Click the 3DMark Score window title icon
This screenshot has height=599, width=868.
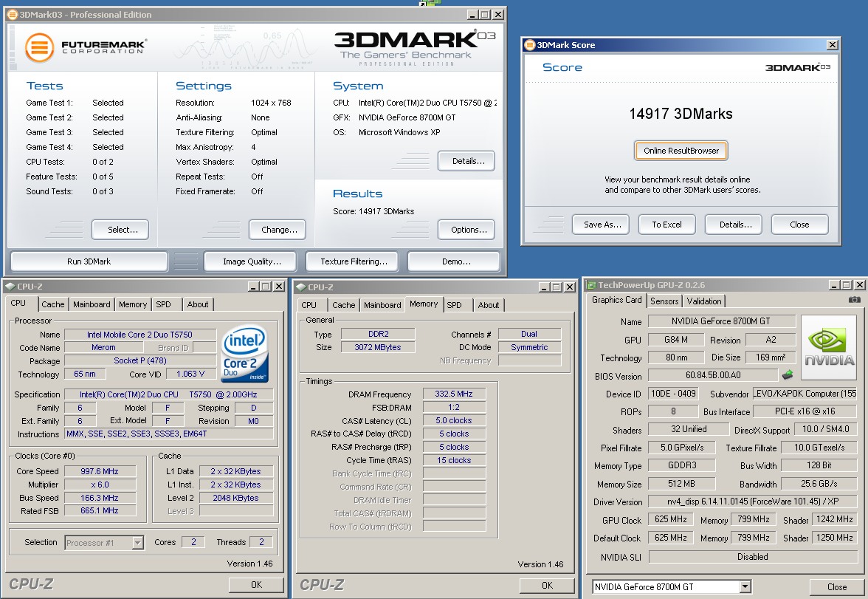pos(530,45)
